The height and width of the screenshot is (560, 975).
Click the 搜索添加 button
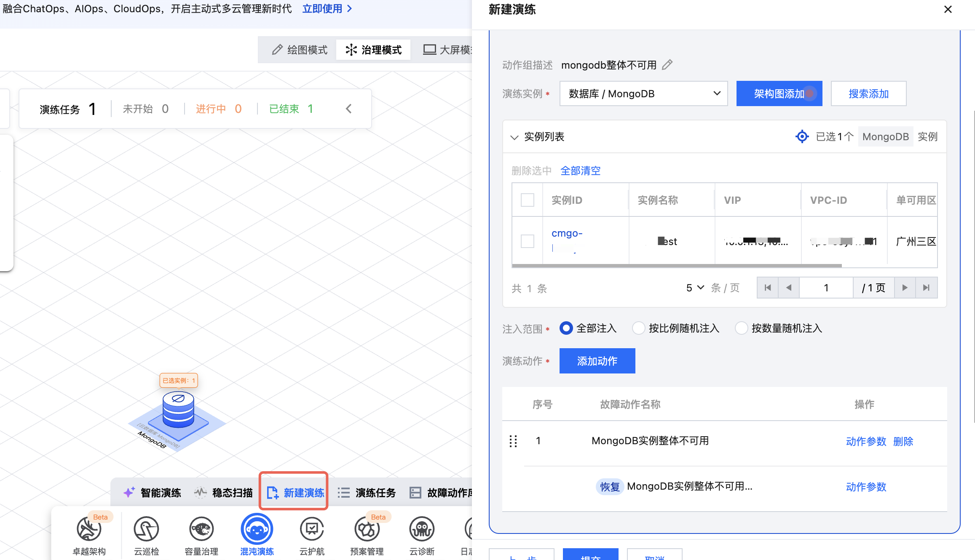(868, 93)
